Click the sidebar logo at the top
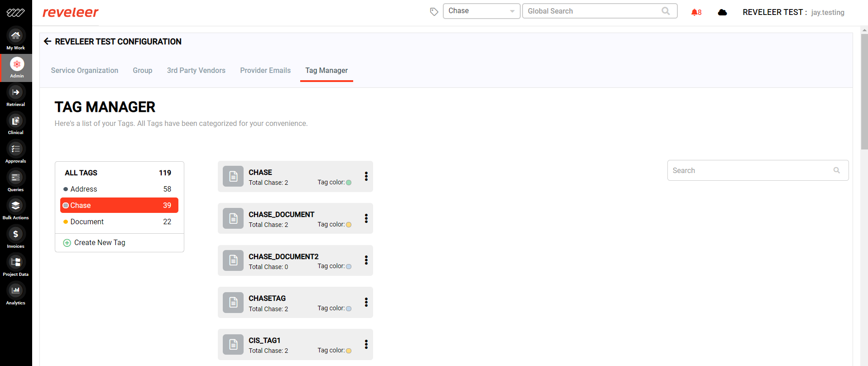 [x=16, y=13]
